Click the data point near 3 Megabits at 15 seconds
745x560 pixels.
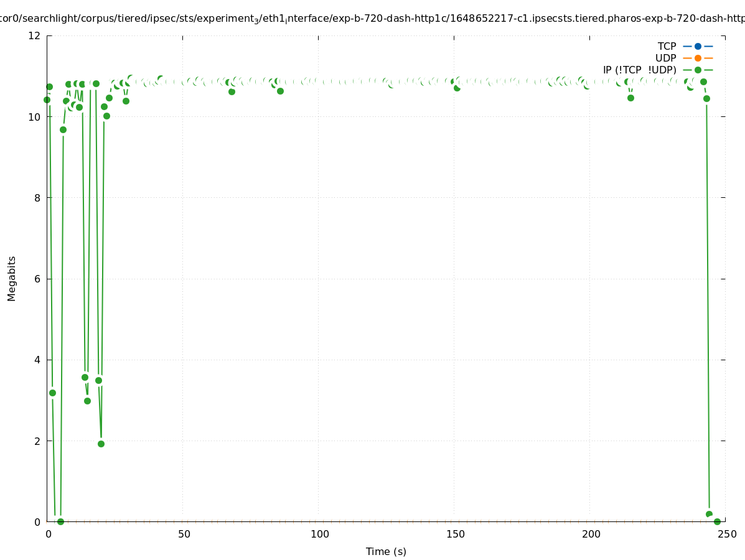pos(87,401)
